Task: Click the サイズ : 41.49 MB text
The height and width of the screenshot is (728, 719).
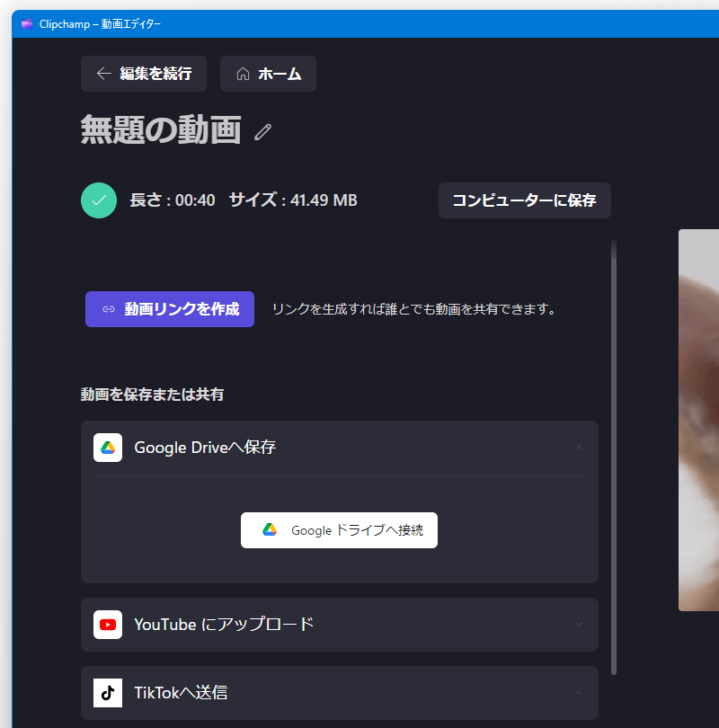Action: [x=293, y=200]
